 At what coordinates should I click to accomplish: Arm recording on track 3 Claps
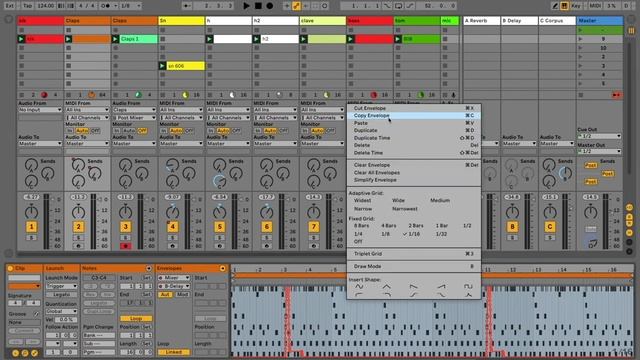click(x=126, y=246)
